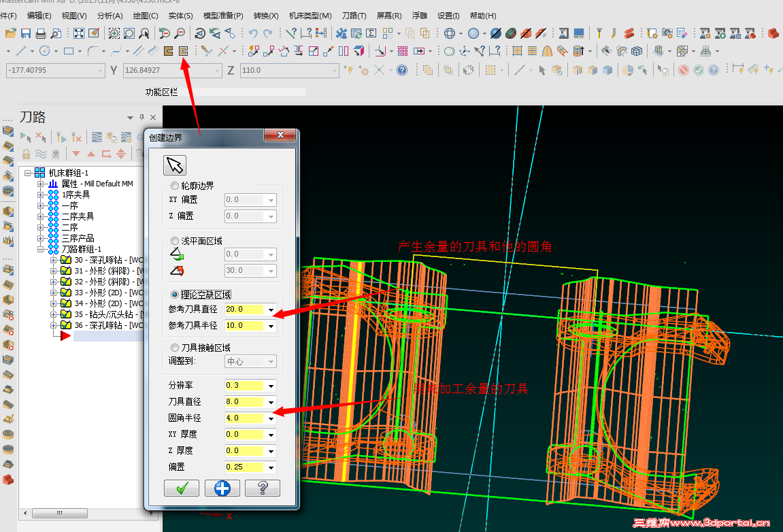Click the Undo arrow icon

(252, 32)
